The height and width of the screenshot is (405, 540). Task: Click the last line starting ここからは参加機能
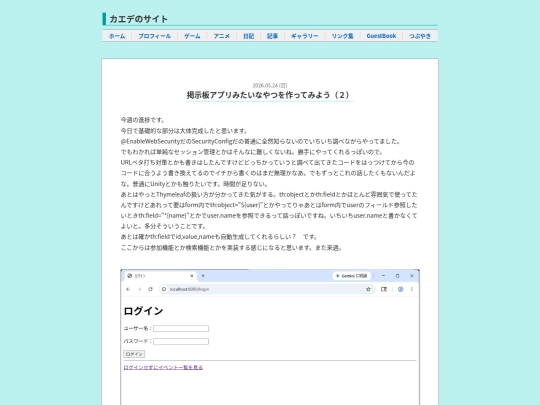[231, 248]
